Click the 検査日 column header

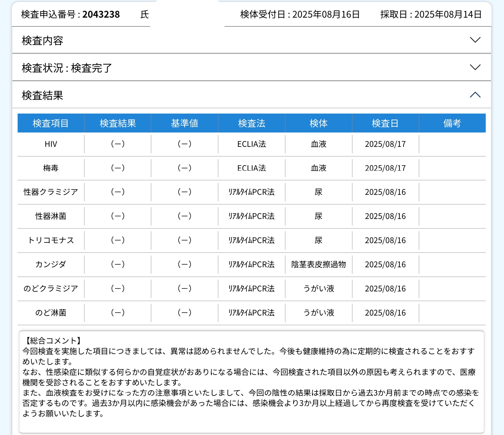[x=385, y=123]
